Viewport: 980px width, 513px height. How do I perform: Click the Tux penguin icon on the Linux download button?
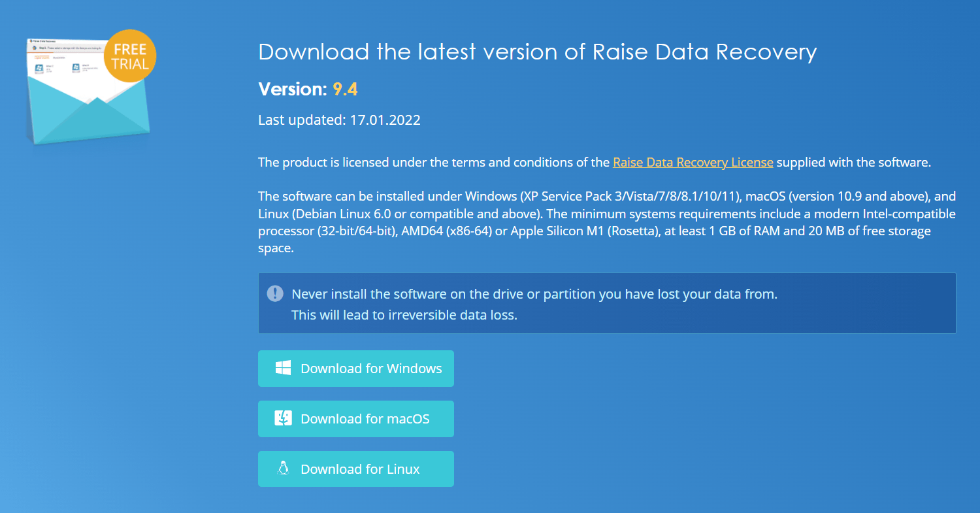click(x=282, y=469)
